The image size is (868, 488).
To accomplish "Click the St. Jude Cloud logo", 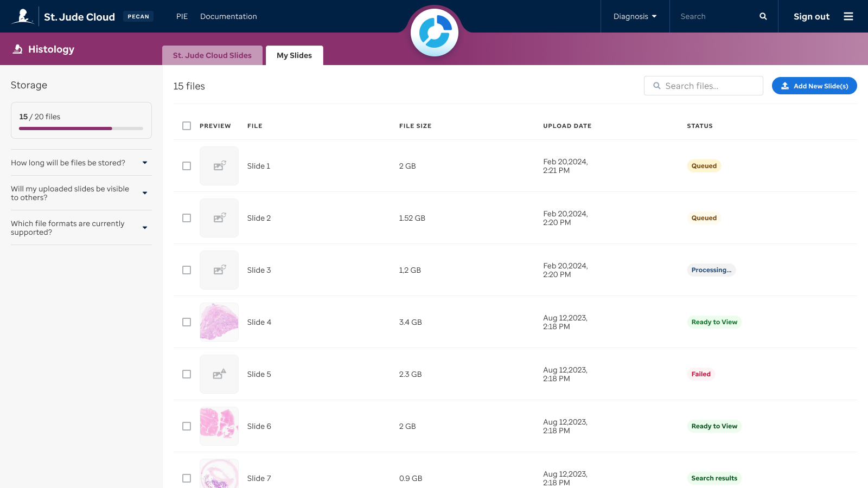I will click(22, 16).
